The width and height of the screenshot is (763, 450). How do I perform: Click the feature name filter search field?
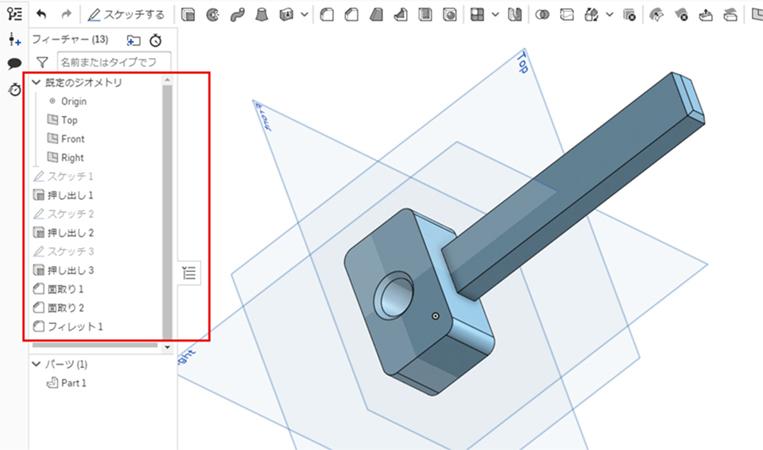pyautogui.click(x=111, y=63)
